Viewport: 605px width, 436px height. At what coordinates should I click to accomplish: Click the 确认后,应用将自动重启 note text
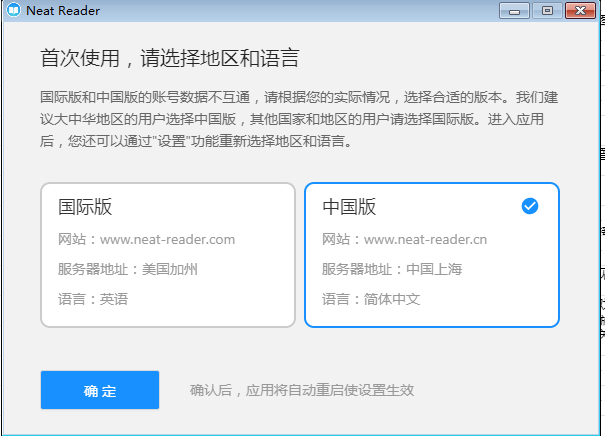tap(302, 390)
